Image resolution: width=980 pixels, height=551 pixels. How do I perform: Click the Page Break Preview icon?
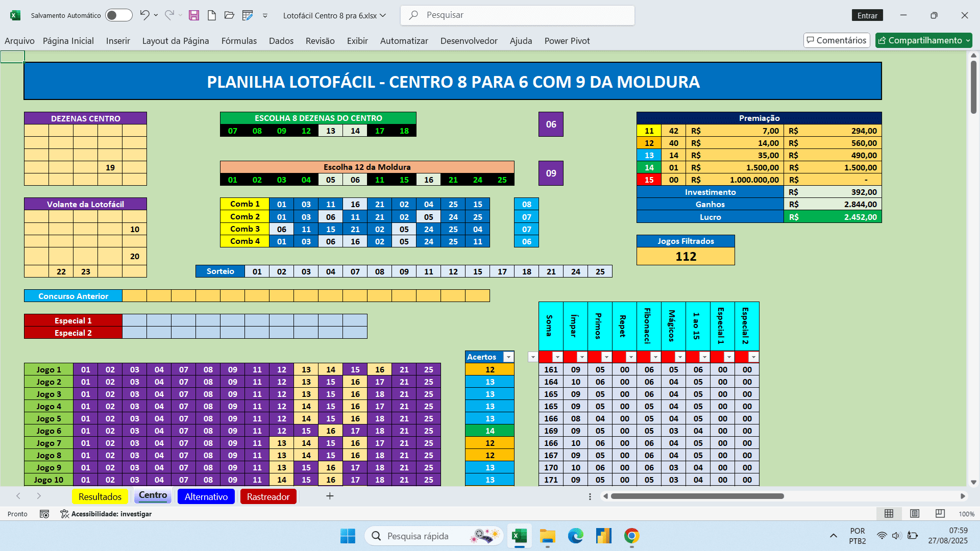coord(940,514)
